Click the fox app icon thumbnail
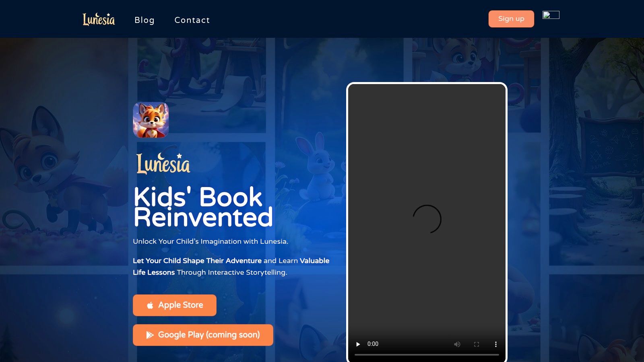Image resolution: width=644 pixels, height=362 pixels. (151, 120)
